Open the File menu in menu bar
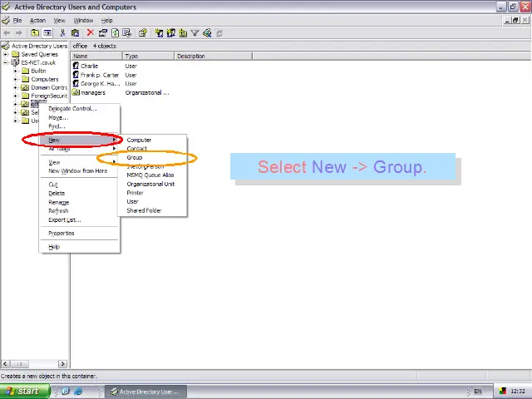 [17, 20]
